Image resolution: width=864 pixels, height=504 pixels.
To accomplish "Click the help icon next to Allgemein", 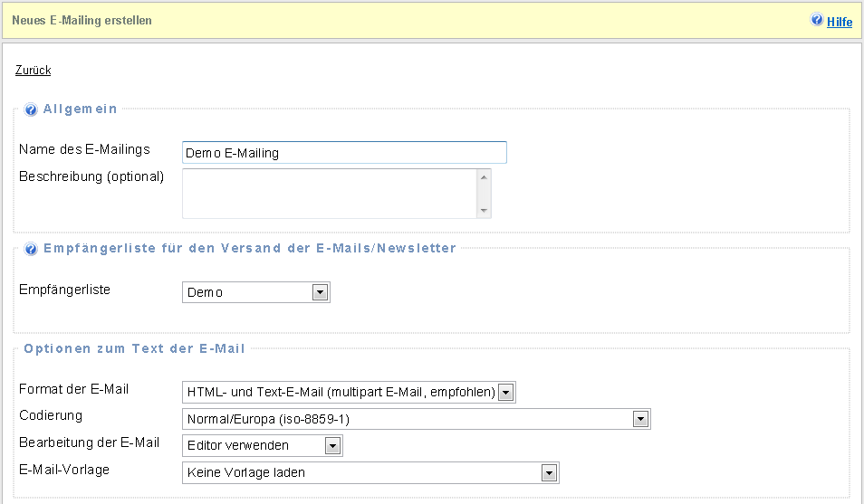I will tap(31, 109).
